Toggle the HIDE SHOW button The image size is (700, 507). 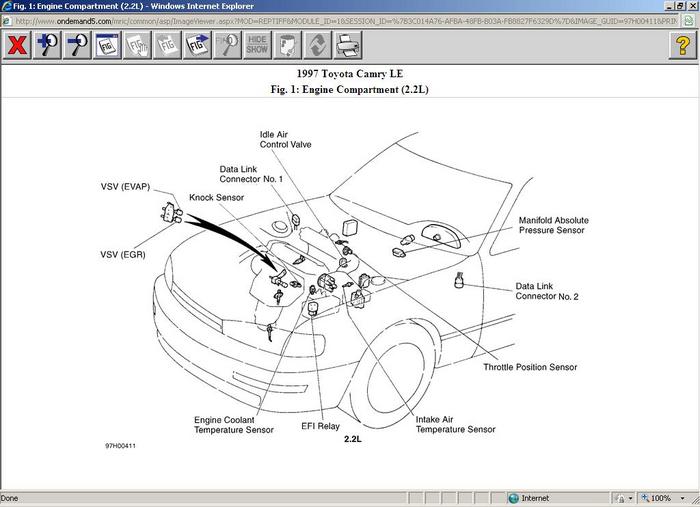tap(257, 45)
